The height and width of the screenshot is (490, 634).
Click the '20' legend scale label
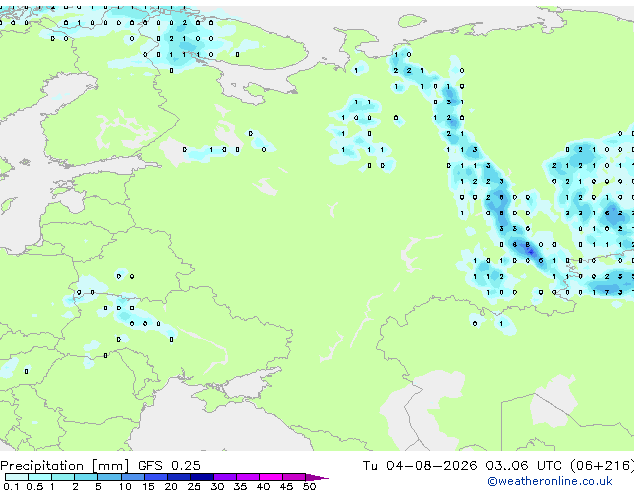pyautogui.click(x=171, y=486)
